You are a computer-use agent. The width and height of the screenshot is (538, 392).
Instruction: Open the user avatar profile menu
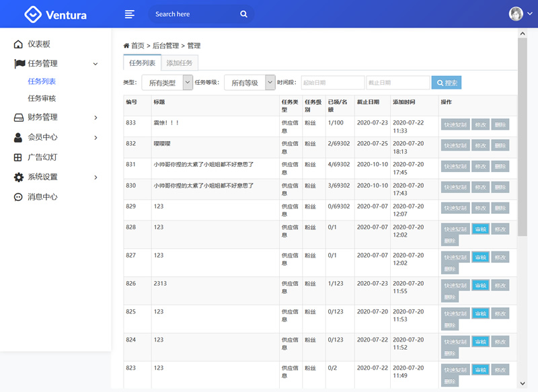(x=516, y=14)
